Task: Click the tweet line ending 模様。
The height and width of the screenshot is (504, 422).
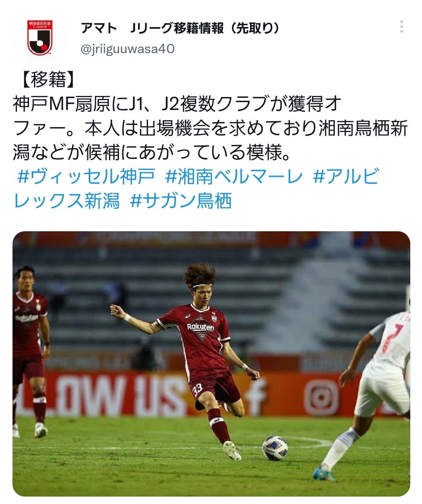Action: pyautogui.click(x=152, y=152)
